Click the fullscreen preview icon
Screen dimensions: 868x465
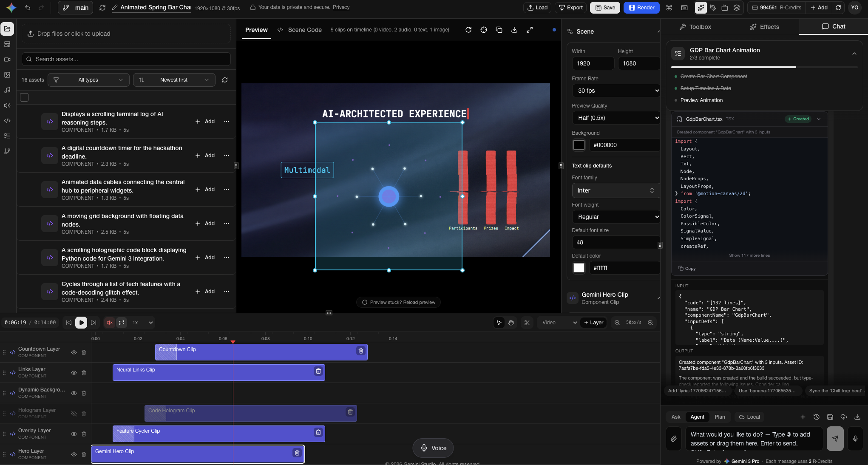[x=530, y=30]
